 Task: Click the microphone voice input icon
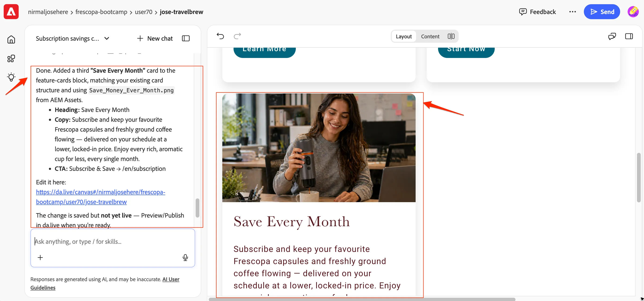pyautogui.click(x=185, y=257)
